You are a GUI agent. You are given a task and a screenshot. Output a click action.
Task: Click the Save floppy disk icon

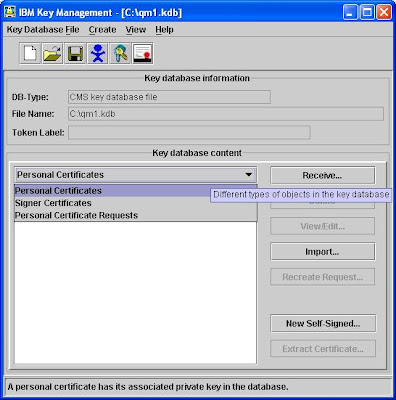point(75,53)
